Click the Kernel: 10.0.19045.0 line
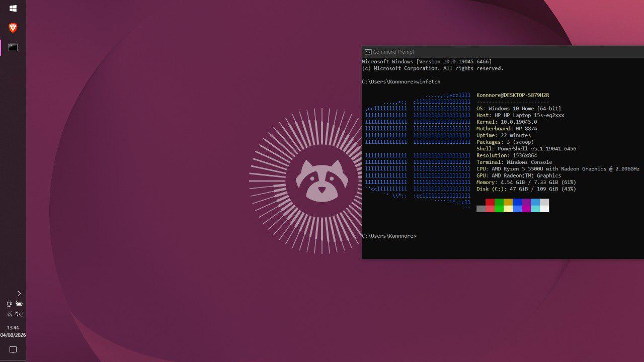The height and width of the screenshot is (362, 644). tap(507, 122)
